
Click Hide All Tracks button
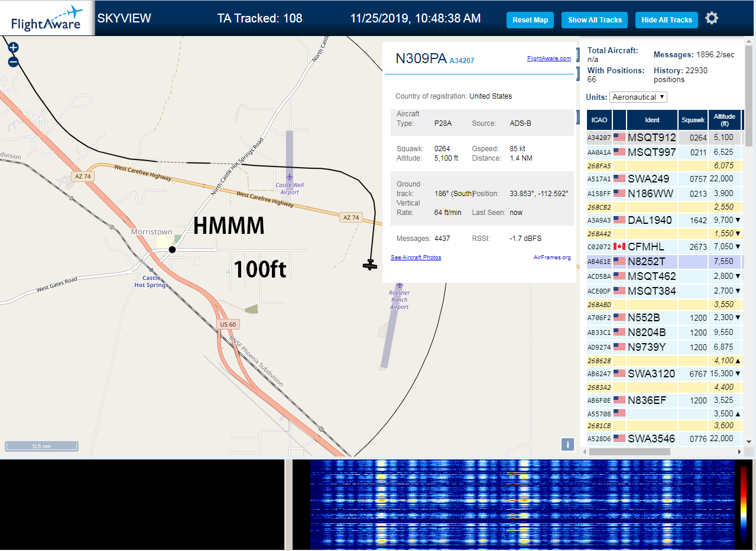(667, 19)
